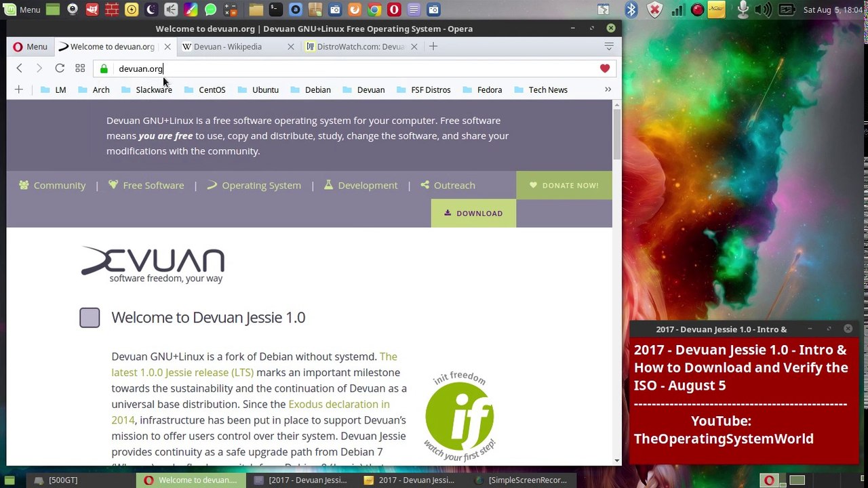Open the red brick firewall launcher
The image size is (868, 488).
coord(112,9)
